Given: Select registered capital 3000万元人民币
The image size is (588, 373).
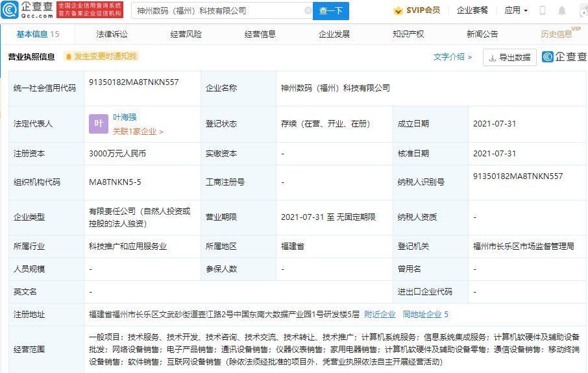Looking at the screenshot, I should 117,154.
